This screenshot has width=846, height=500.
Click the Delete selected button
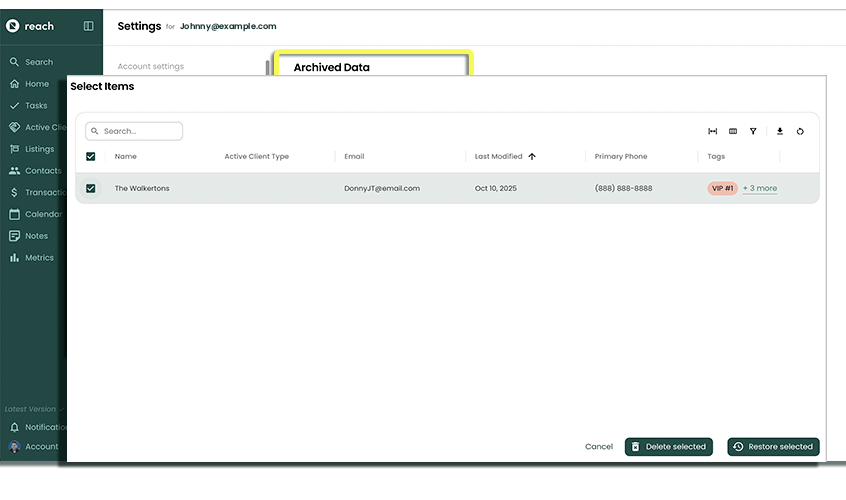(668, 447)
